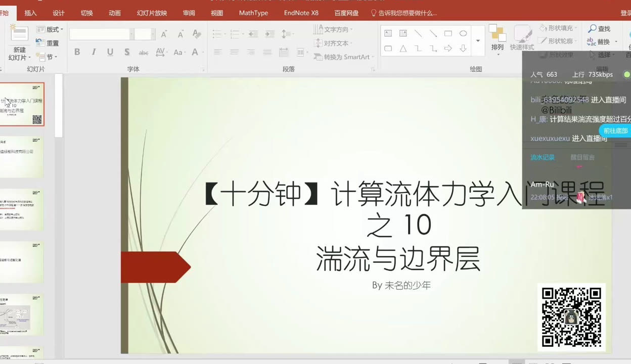Select the horizontal text box shape
Screen dimensions: 631x364
388,33
